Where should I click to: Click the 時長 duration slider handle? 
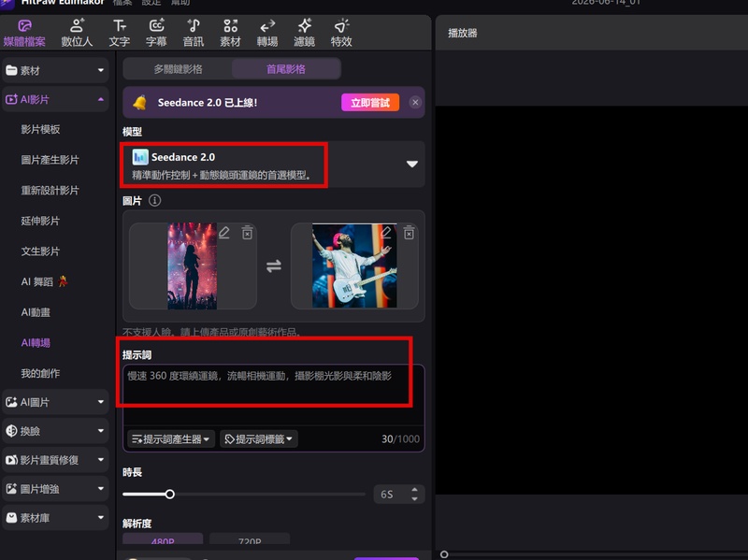point(170,495)
